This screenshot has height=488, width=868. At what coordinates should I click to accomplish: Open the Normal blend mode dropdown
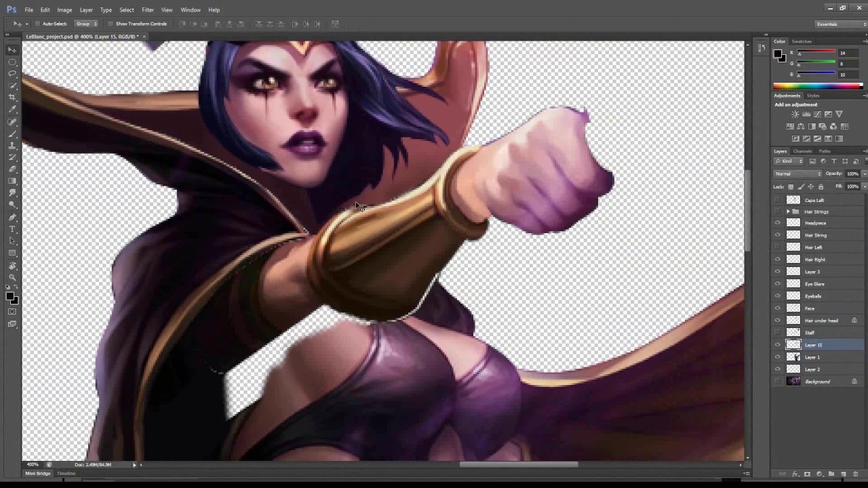tap(798, 174)
